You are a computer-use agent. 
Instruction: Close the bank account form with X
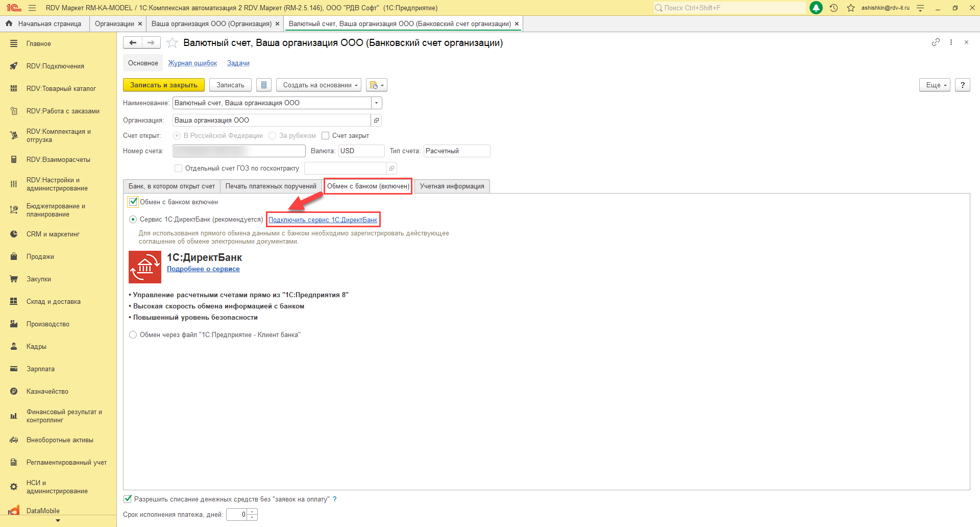tap(966, 42)
